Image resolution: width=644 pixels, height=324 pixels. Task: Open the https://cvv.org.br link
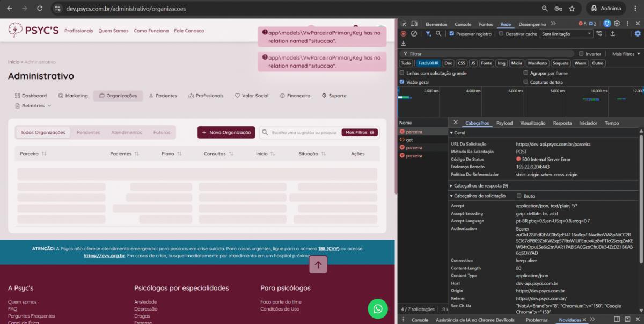tap(104, 256)
